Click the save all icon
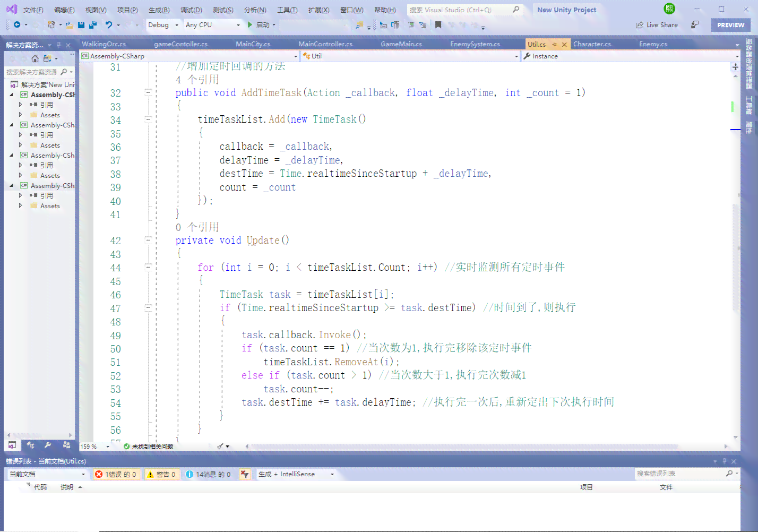Screen dimensions: 758x532 pyautogui.click(x=93, y=25)
